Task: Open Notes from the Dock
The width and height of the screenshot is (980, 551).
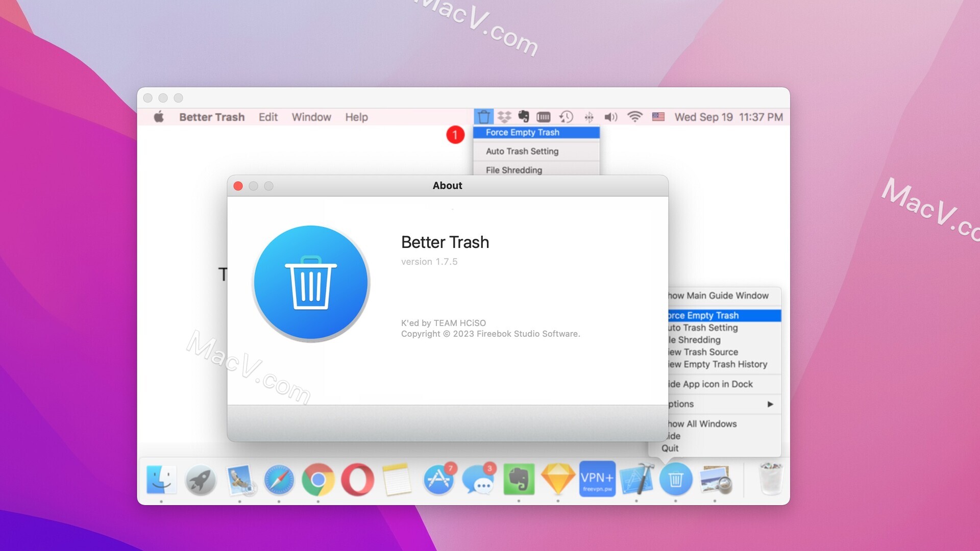Action: point(397,480)
